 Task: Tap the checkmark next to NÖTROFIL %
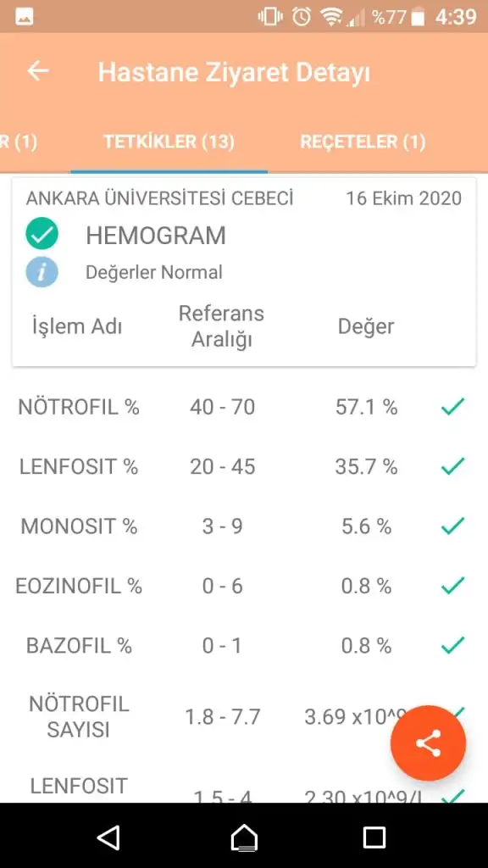[452, 407]
